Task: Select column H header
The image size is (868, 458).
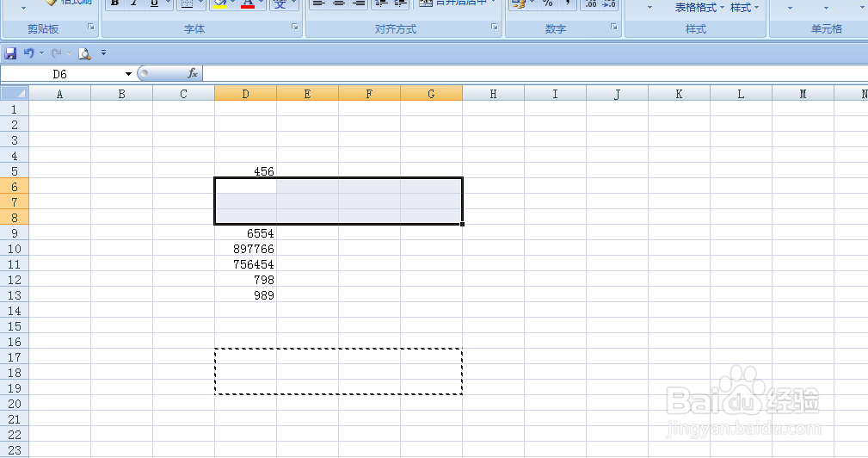Action: click(x=493, y=94)
